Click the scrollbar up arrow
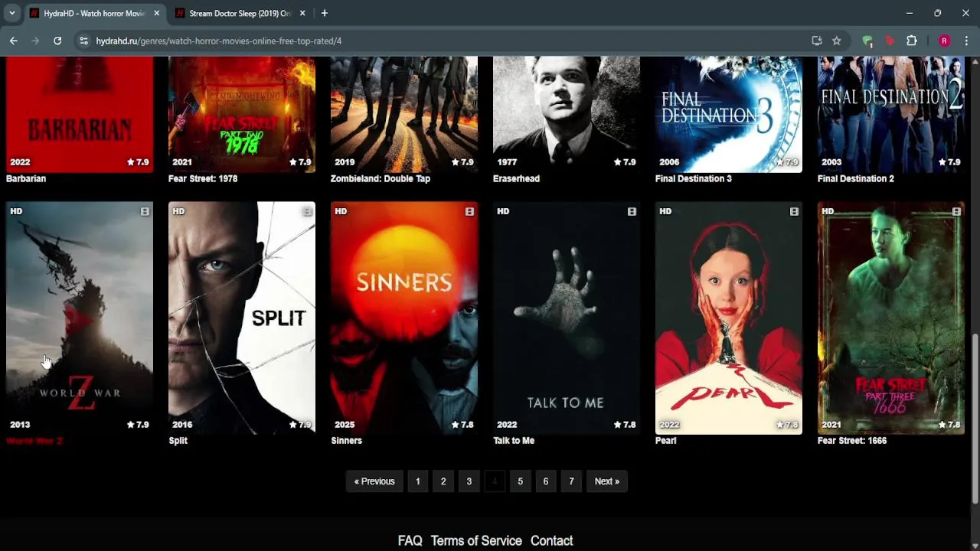 [x=975, y=62]
